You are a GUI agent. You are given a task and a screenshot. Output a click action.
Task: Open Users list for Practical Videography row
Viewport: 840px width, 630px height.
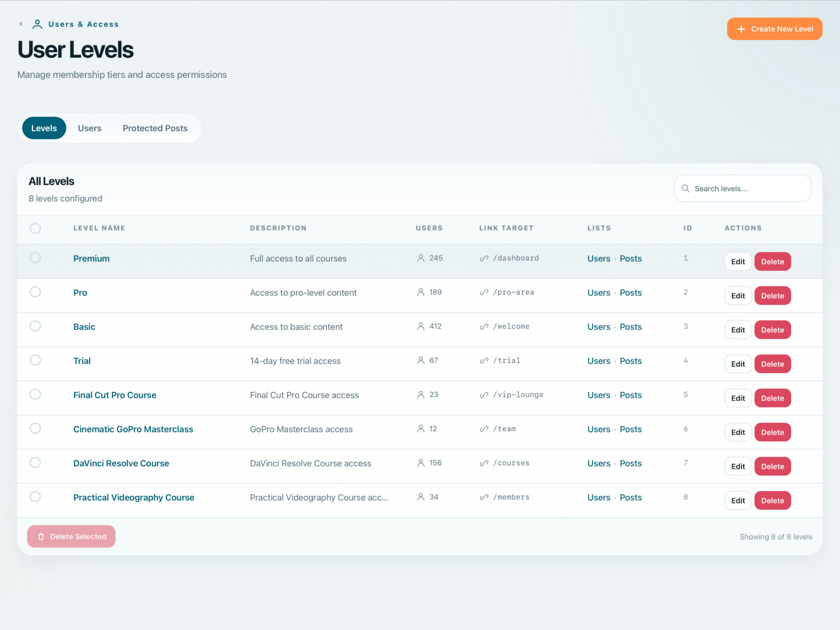point(598,497)
